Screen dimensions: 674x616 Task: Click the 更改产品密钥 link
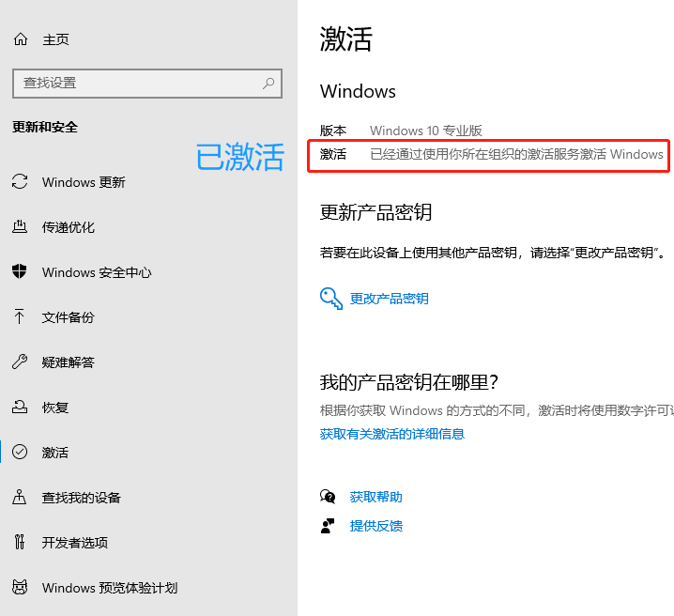389,299
